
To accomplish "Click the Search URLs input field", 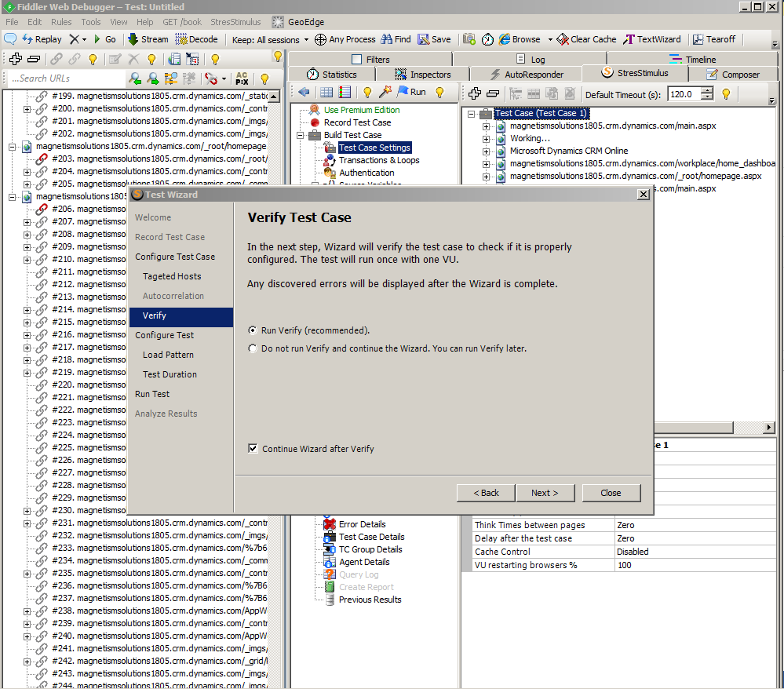I will 65,78.
